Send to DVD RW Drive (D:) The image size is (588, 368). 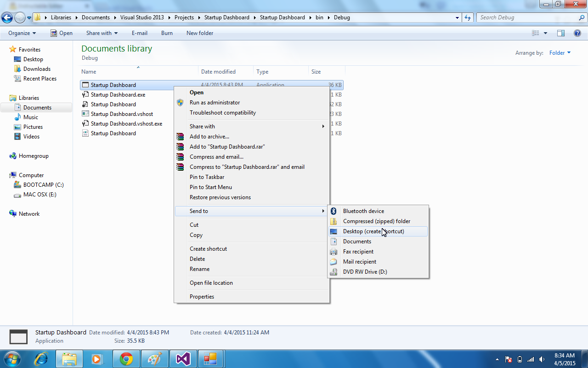[379, 272]
